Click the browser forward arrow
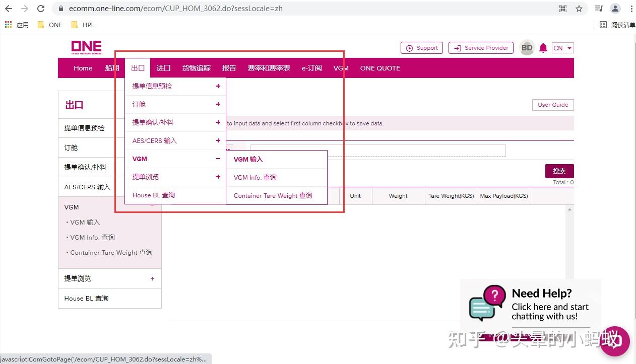636x364 pixels. click(x=25, y=9)
